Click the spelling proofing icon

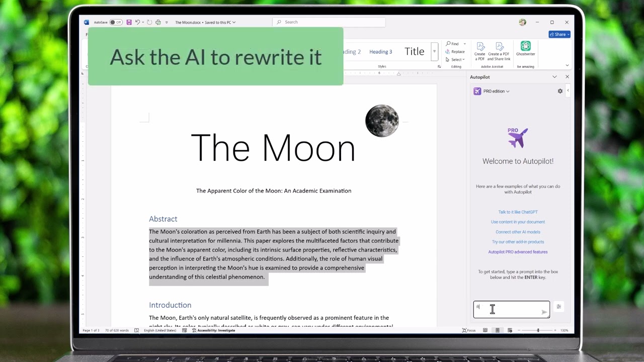[136, 330]
